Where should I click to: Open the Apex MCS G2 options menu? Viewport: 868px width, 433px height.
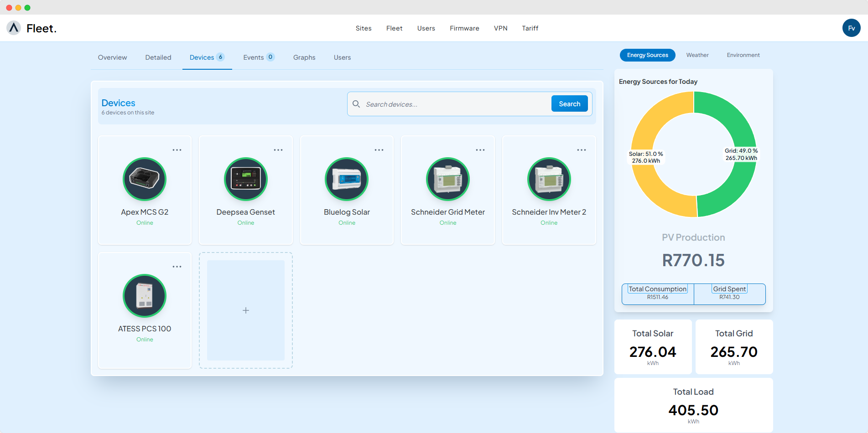point(177,149)
